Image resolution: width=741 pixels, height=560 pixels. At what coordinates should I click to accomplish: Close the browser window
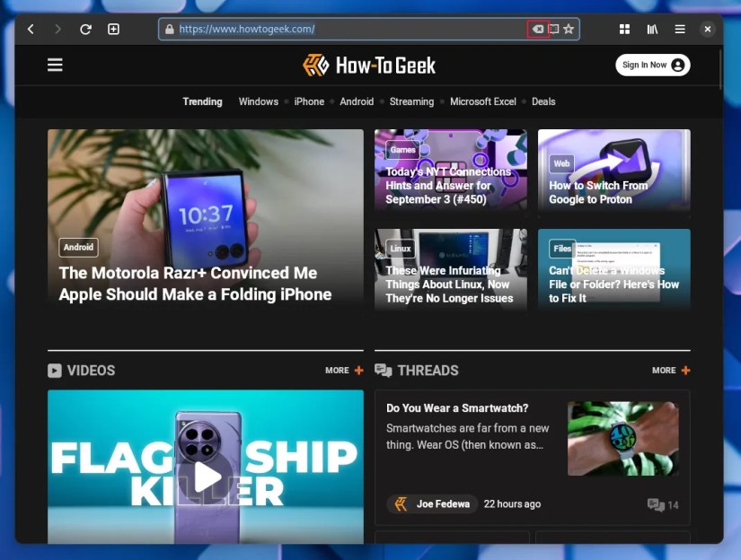(708, 30)
